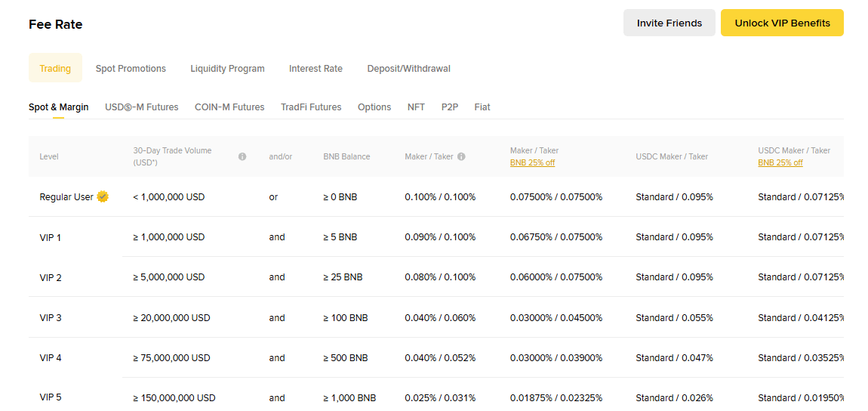Click the BNB Balance column header
The image size is (868, 411).
click(x=346, y=156)
